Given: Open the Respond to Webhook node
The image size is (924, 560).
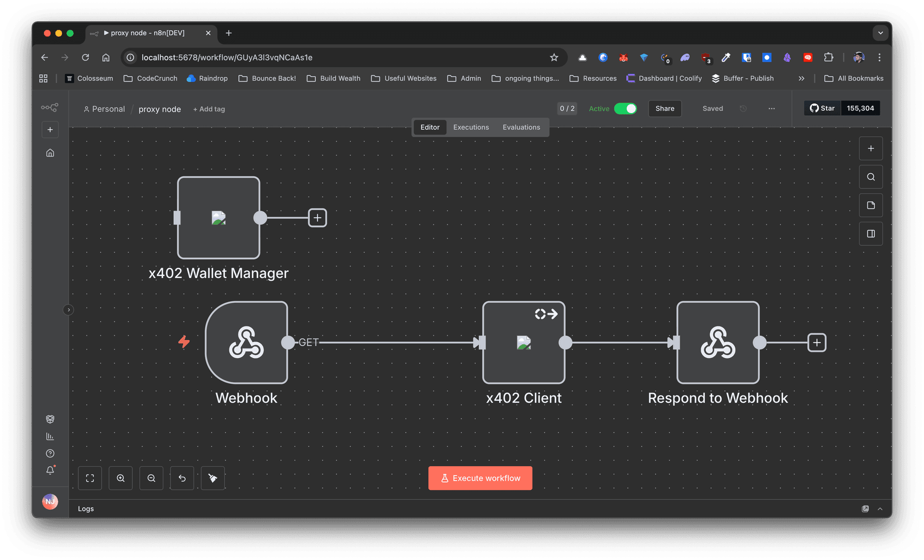Looking at the screenshot, I should (x=718, y=343).
